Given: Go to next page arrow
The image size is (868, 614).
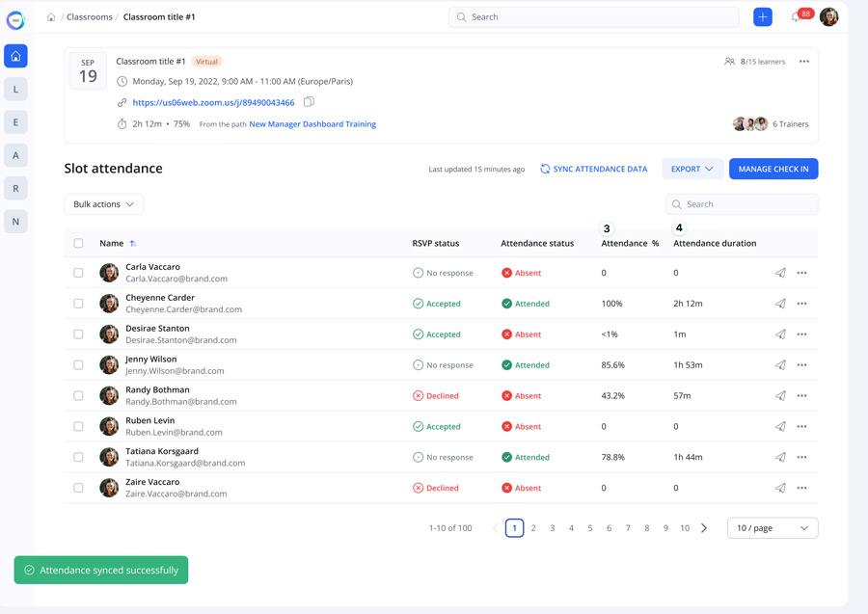Looking at the screenshot, I should pyautogui.click(x=704, y=528).
